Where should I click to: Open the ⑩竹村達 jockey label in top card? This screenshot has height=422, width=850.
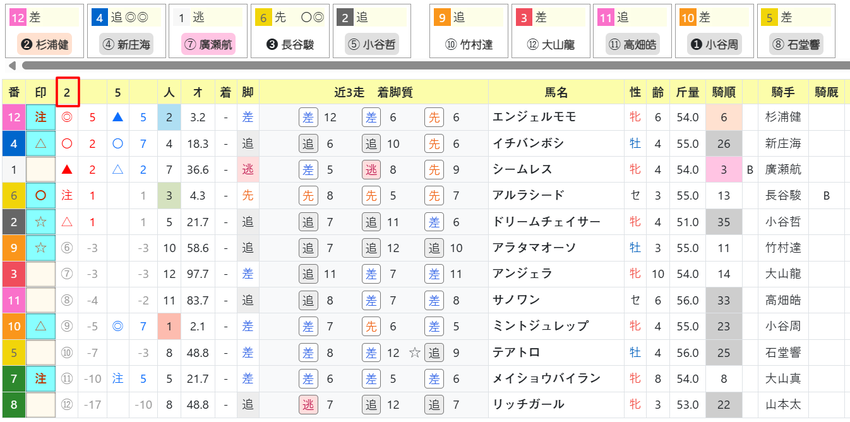pos(468,45)
